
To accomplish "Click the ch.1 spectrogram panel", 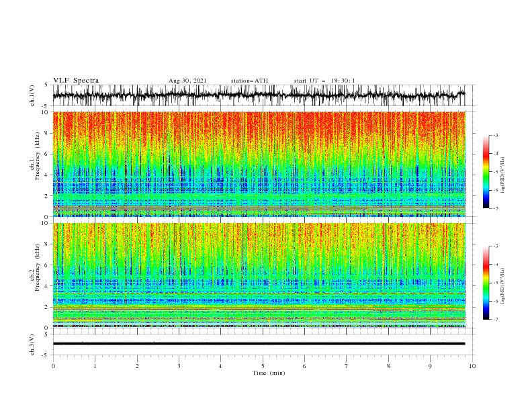I will [x=259, y=164].
